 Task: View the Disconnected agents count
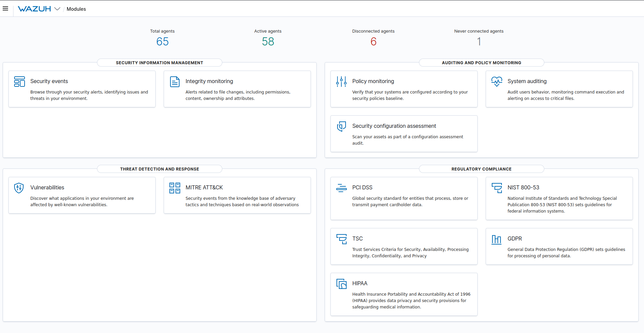click(x=373, y=41)
